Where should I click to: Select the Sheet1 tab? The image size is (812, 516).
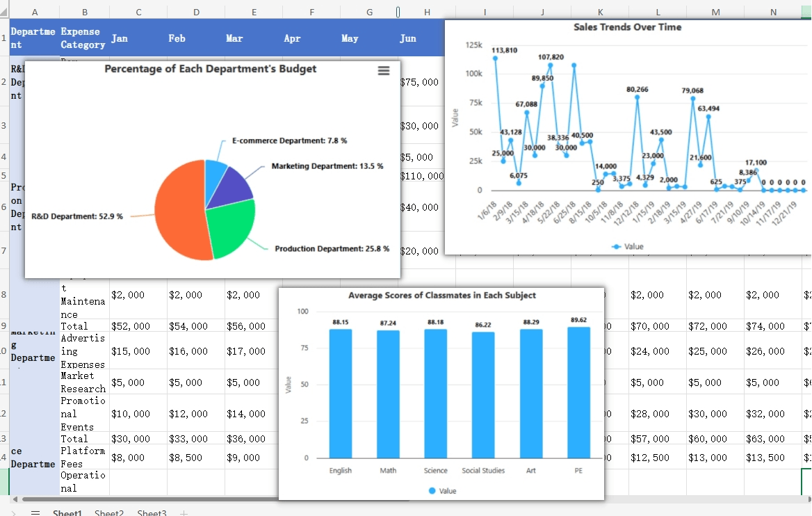67,513
